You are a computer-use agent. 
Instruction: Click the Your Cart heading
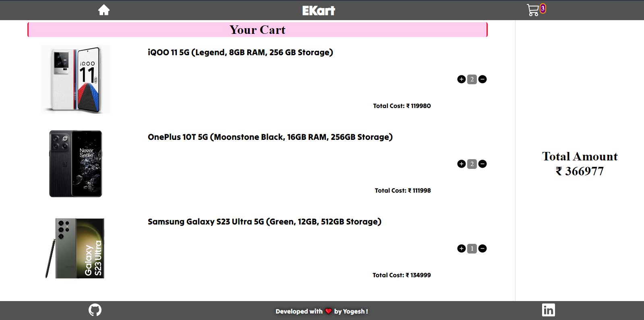click(257, 30)
